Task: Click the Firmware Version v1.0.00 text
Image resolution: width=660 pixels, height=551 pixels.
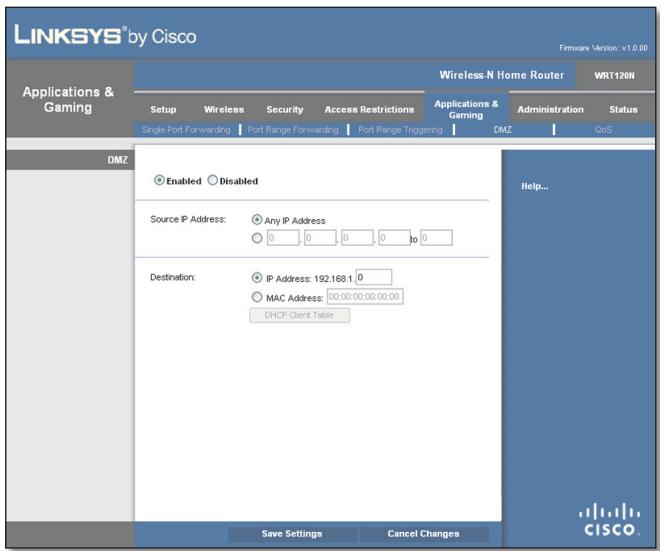Action: pyautogui.click(x=603, y=48)
